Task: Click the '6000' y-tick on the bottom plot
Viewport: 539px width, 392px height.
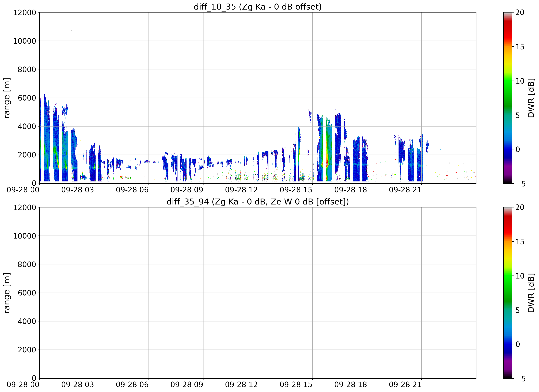Action: click(27, 293)
